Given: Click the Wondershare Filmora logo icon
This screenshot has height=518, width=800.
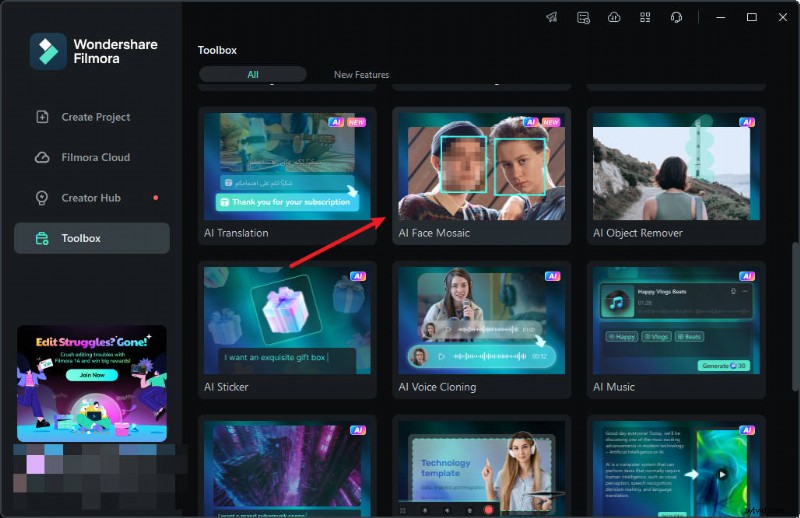Looking at the screenshot, I should (x=47, y=52).
